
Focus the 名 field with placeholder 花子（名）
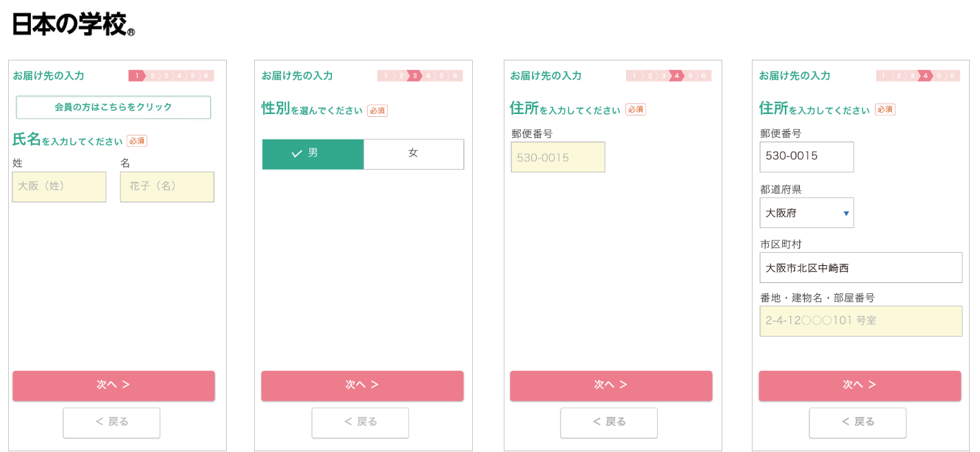167,187
